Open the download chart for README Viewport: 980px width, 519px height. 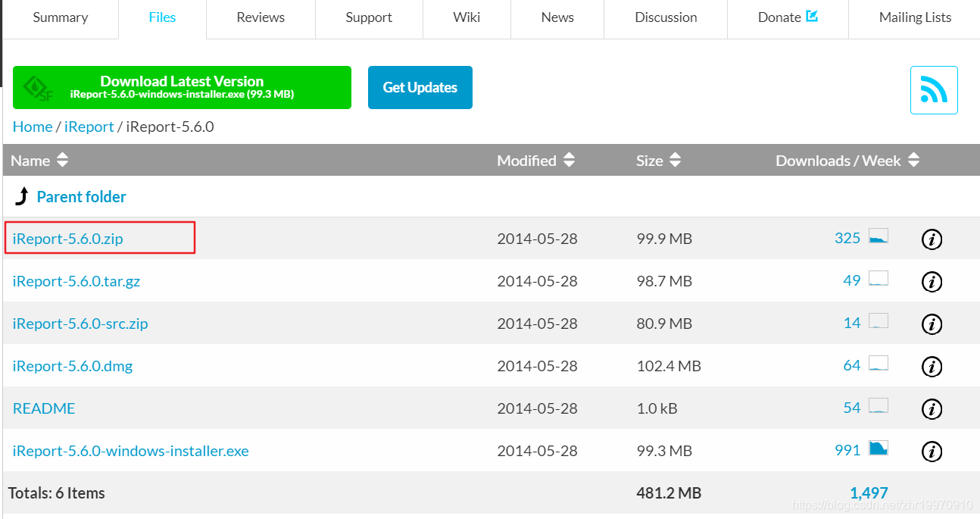tap(879, 405)
